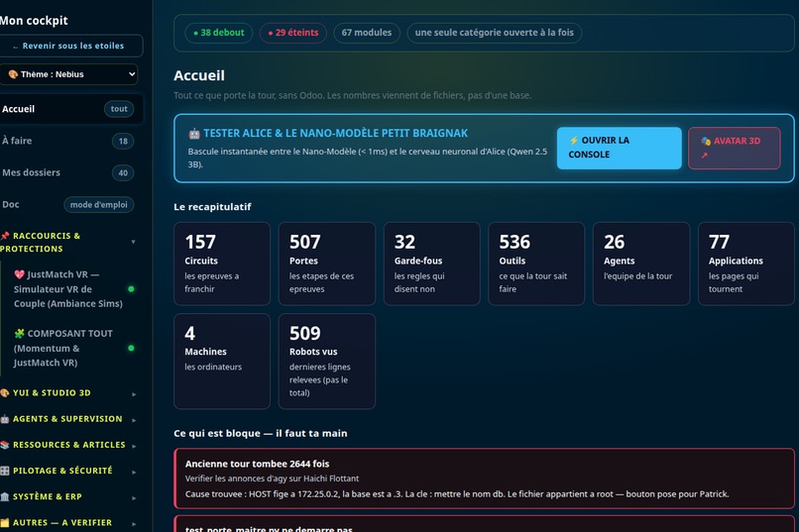This screenshot has width=799, height=532.
Task: Click robot icon of Agents & Supervision
Action: 5,419
